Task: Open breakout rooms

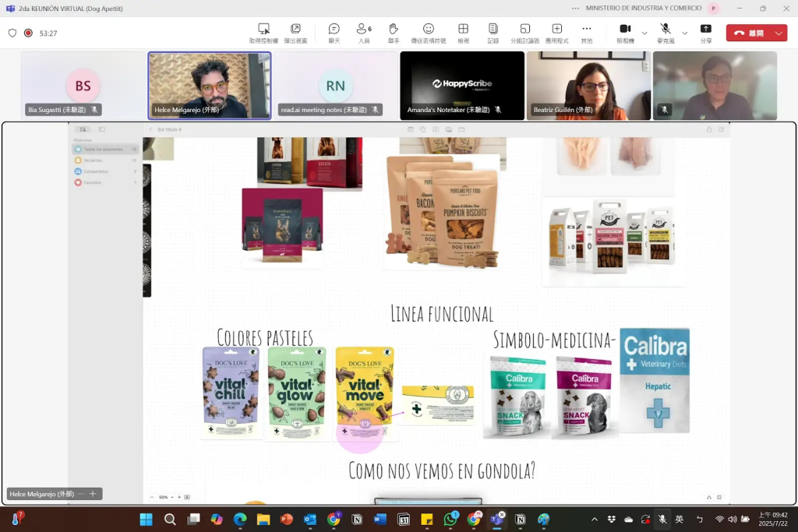Action: click(524, 33)
